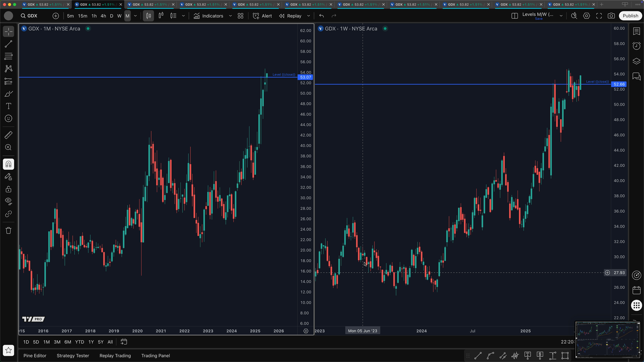Open the Pine Editor tab
Image resolution: width=644 pixels, height=362 pixels.
[35, 356]
